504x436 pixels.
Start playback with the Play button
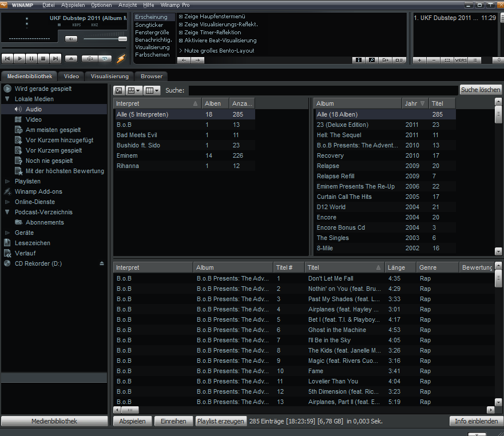pyautogui.click(x=19, y=58)
